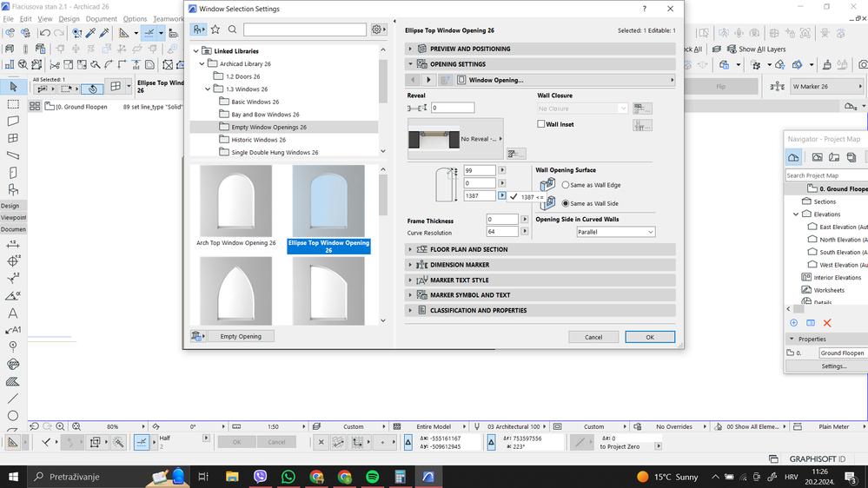
Task: Select the Arch Top Window Opening thumbnail
Action: 235,201
